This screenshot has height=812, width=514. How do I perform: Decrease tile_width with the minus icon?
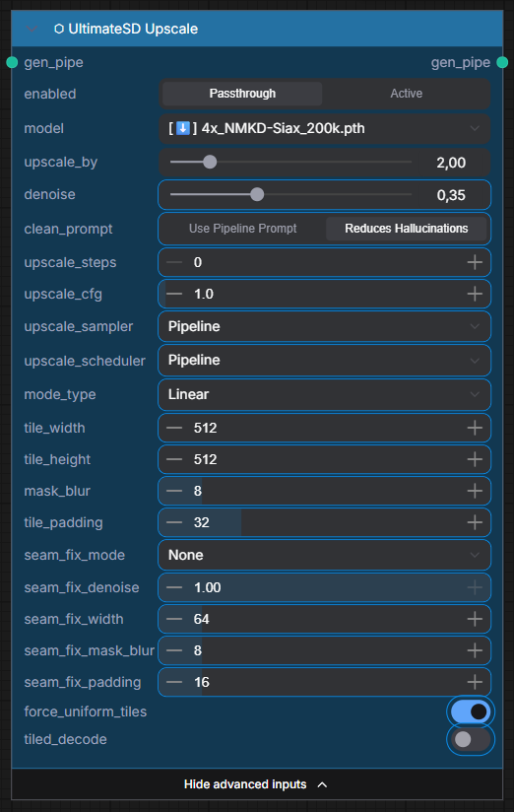tap(174, 429)
